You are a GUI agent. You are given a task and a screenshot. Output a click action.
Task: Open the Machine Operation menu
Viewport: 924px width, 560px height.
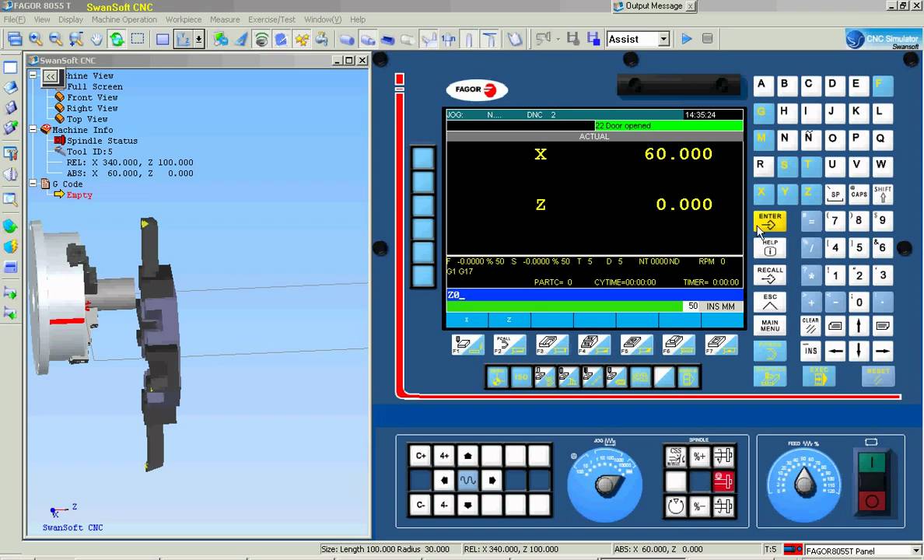tap(124, 19)
